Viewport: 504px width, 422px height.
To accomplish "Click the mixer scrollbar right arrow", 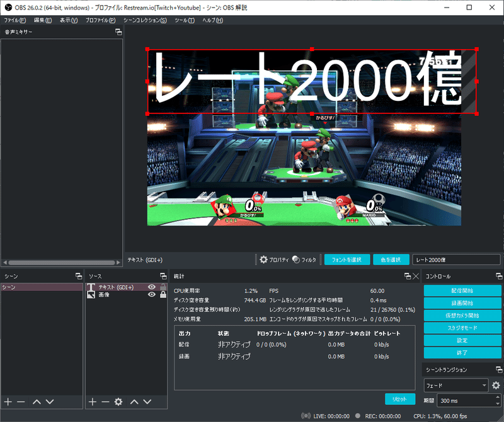I will (x=118, y=263).
